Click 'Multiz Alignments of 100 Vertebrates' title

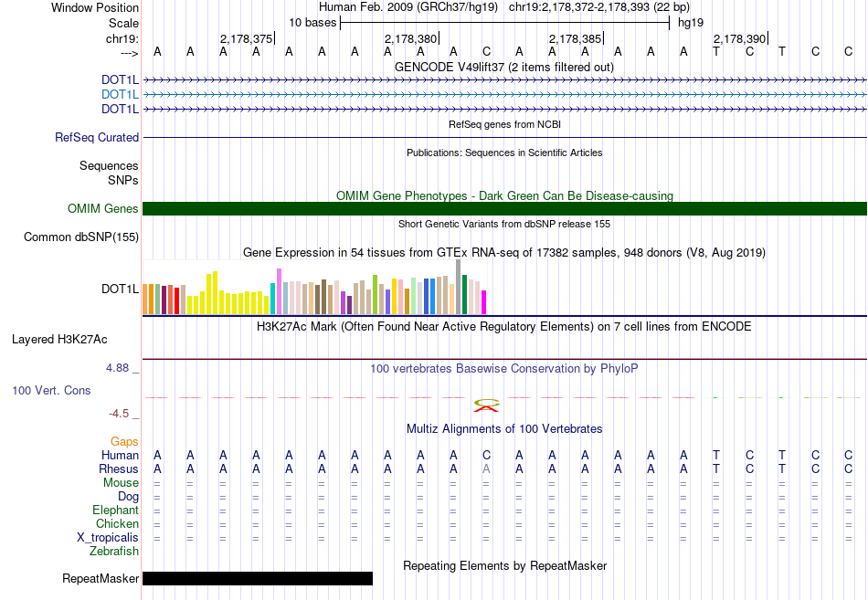coord(504,429)
